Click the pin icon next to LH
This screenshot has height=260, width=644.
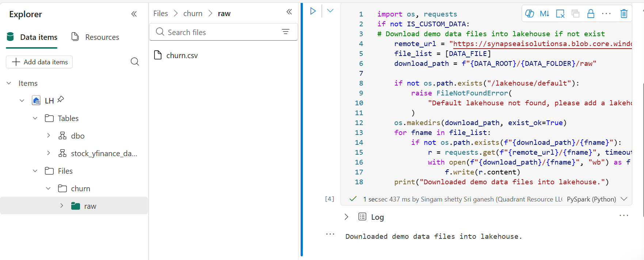pos(61,99)
